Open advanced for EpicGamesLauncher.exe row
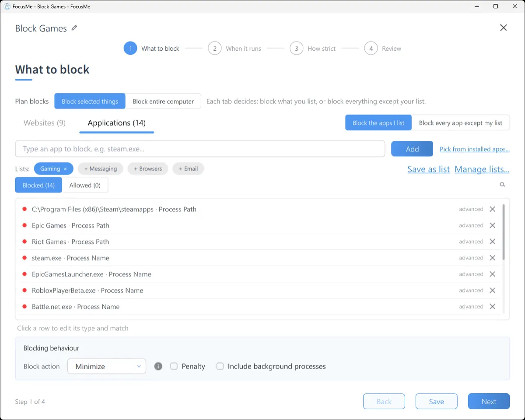The image size is (525, 420). (x=471, y=274)
